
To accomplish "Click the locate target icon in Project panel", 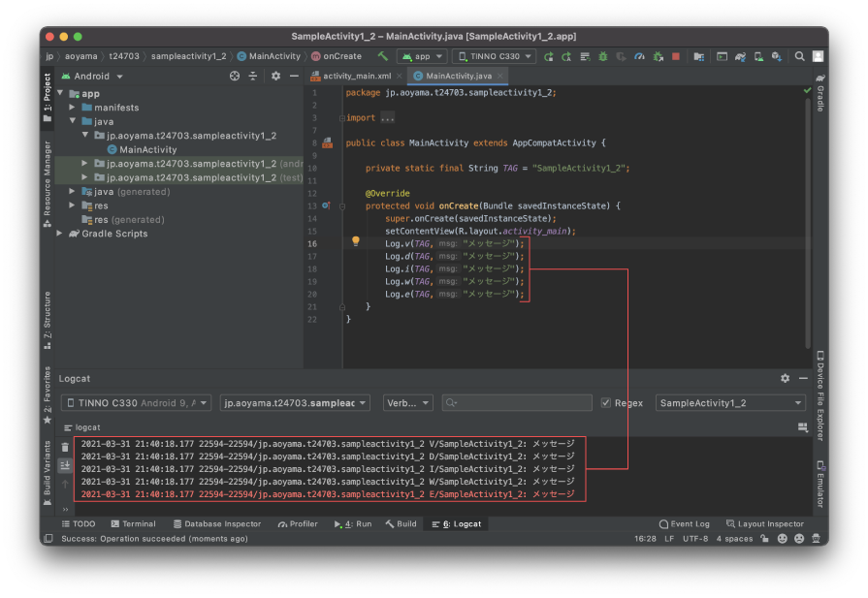I will tap(235, 77).
